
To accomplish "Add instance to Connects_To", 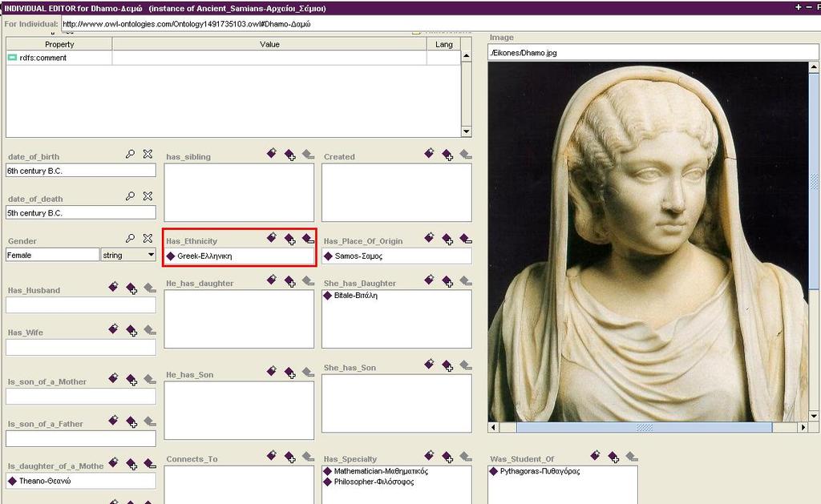I will click(289, 458).
